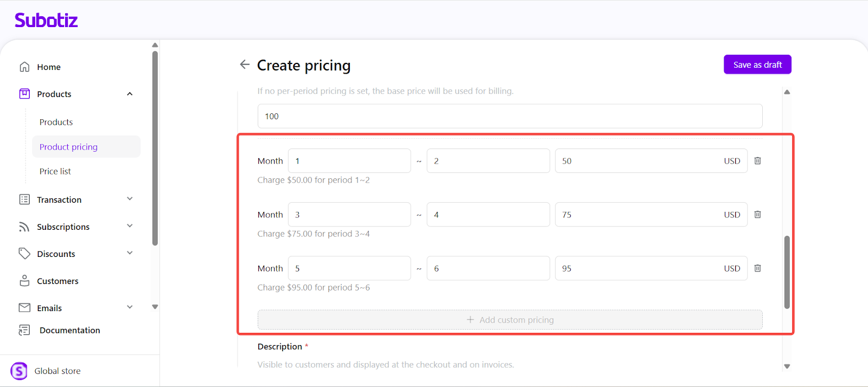
Task: Remove the Month 5~6 pricing row
Action: pos(757,268)
